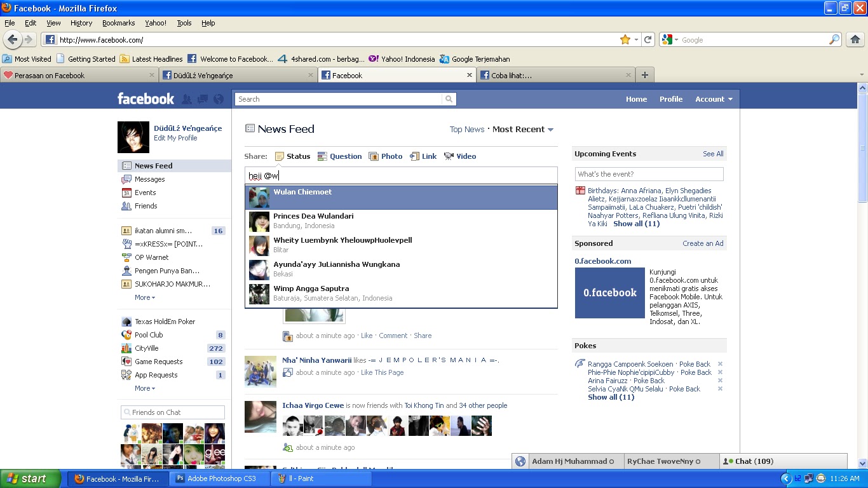Open Chat (109) panel
This screenshot has width=868, height=488.
click(783, 461)
